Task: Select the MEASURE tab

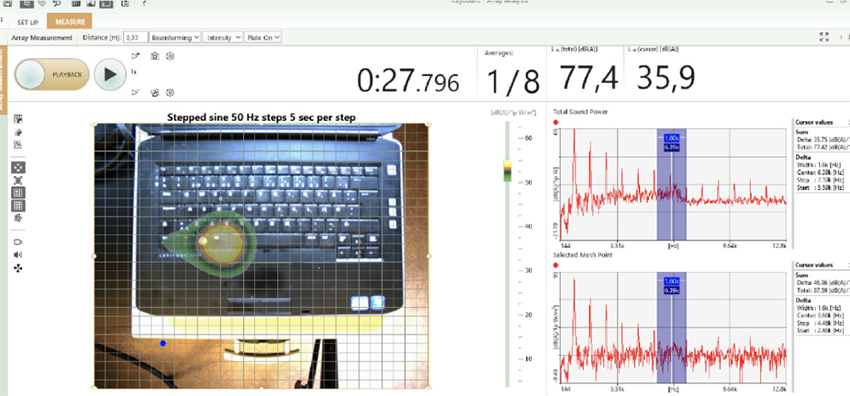Action: click(x=70, y=22)
